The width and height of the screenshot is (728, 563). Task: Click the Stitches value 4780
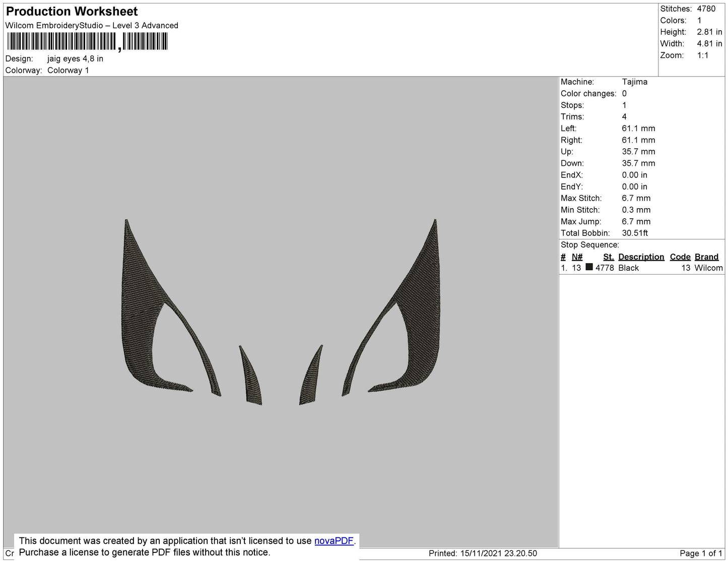tap(706, 9)
